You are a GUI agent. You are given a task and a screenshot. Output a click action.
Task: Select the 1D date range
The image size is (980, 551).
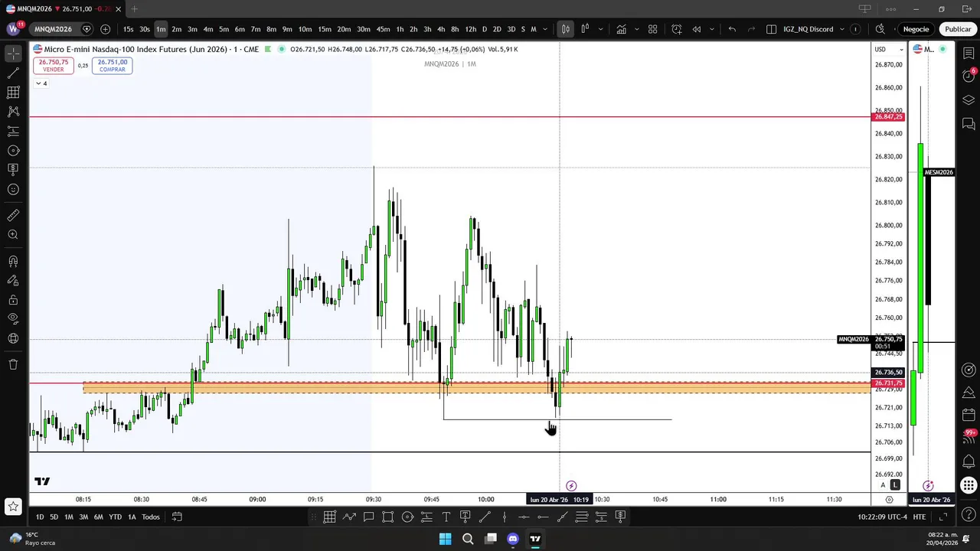tap(40, 517)
